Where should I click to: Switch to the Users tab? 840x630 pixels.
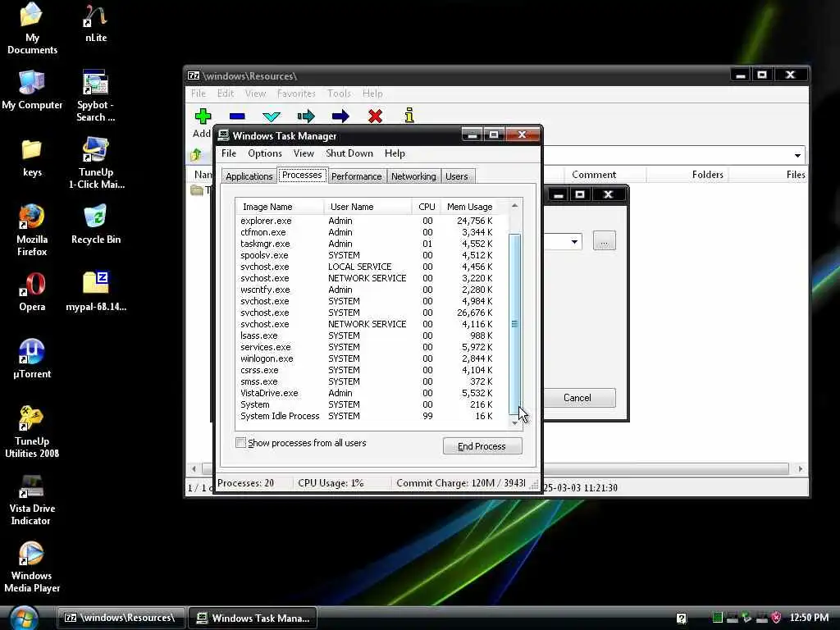click(457, 176)
